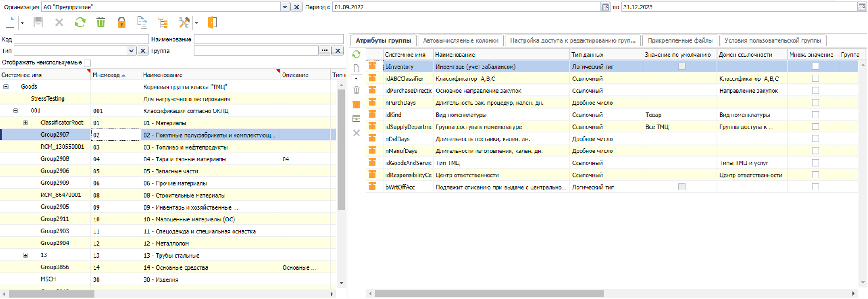Clear the Тип filter with X button
The image size is (868, 299).
(x=143, y=51)
